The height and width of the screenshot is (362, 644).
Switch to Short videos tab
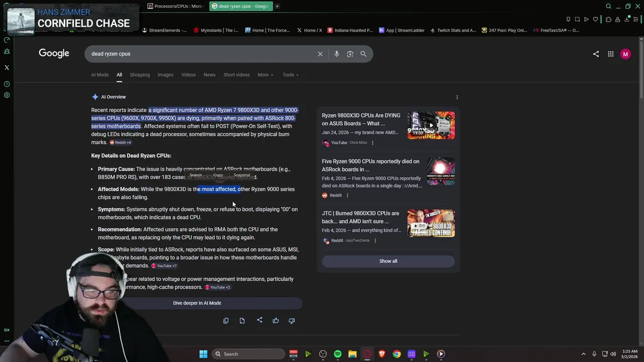pyautogui.click(x=236, y=75)
